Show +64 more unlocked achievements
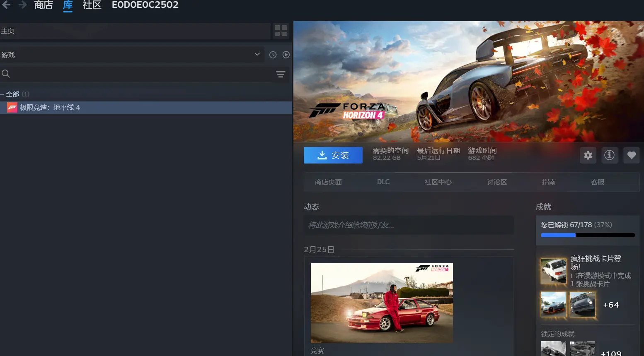 point(611,305)
